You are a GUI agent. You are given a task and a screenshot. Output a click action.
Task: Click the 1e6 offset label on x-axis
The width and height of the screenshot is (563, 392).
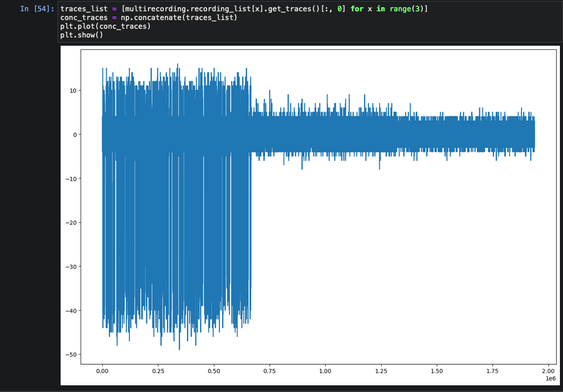[x=551, y=379]
